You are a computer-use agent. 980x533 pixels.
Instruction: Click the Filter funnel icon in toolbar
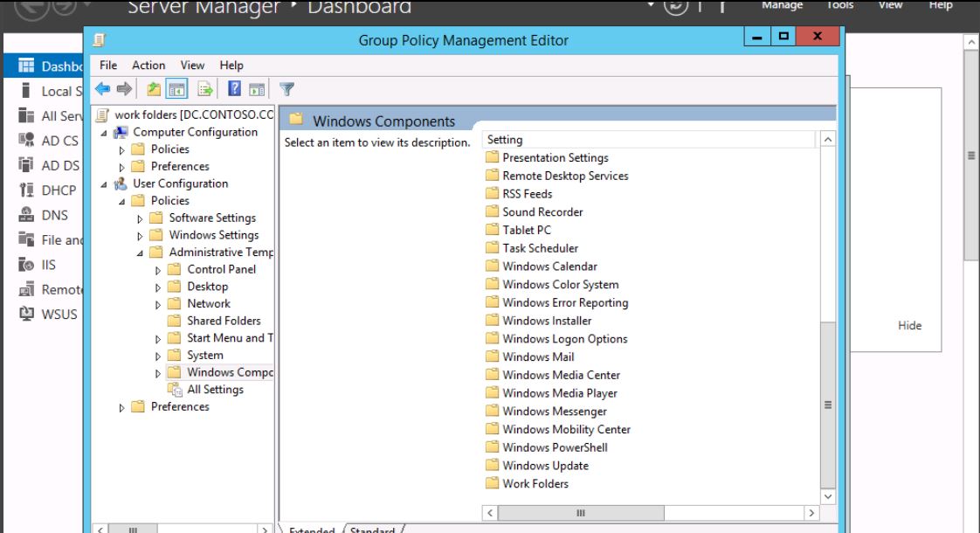click(286, 89)
